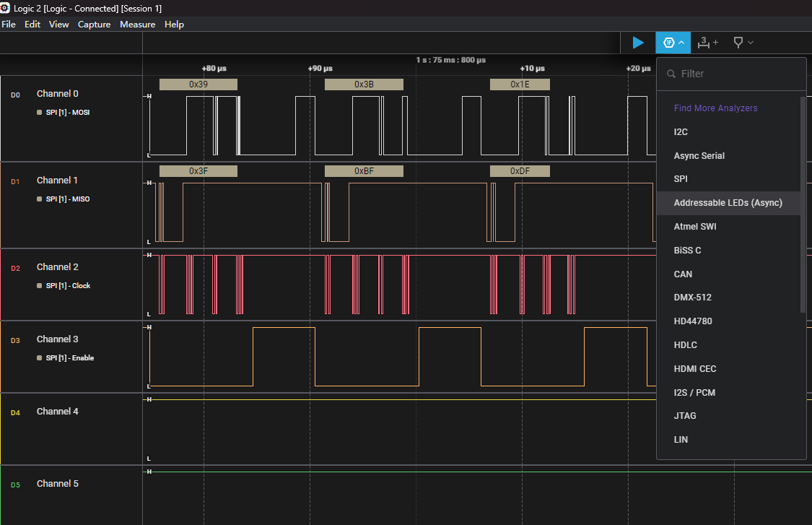The width and height of the screenshot is (812, 525).
Task: Click the 0xBF MISO decoded byte
Action: (x=364, y=171)
